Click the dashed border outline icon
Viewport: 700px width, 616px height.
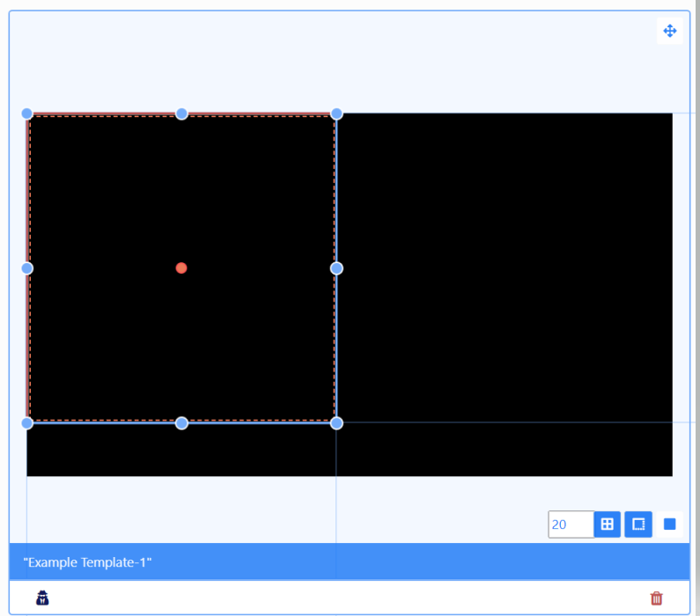638,524
